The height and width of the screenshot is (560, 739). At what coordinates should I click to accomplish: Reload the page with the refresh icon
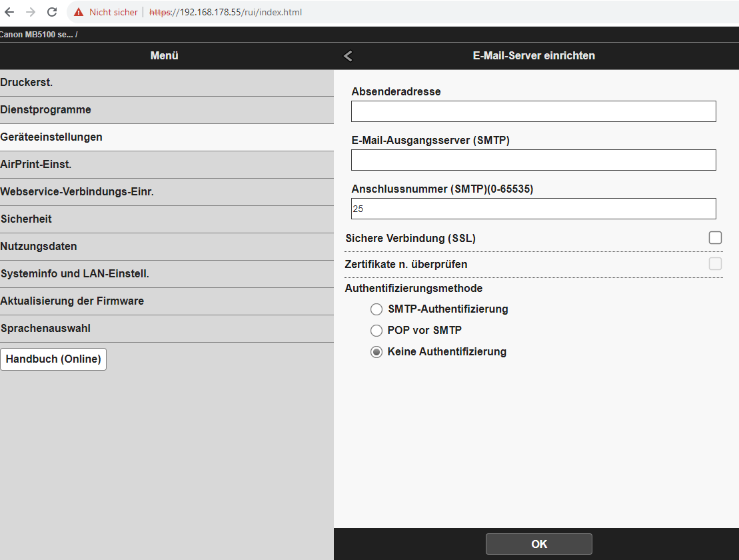52,12
